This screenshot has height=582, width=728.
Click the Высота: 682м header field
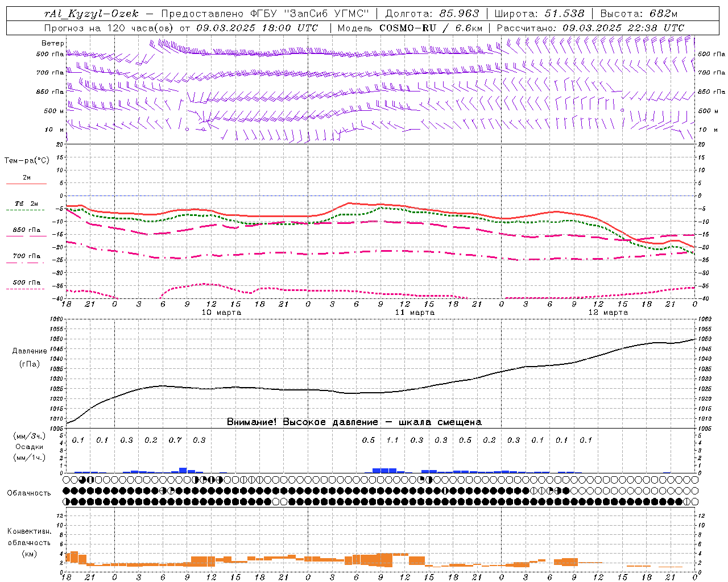coord(639,14)
